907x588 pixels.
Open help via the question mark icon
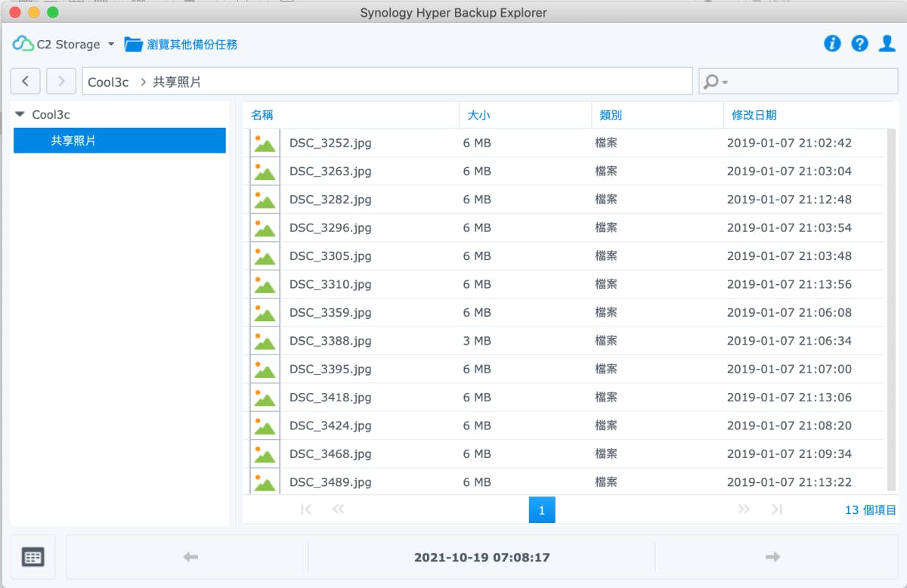[x=859, y=44]
